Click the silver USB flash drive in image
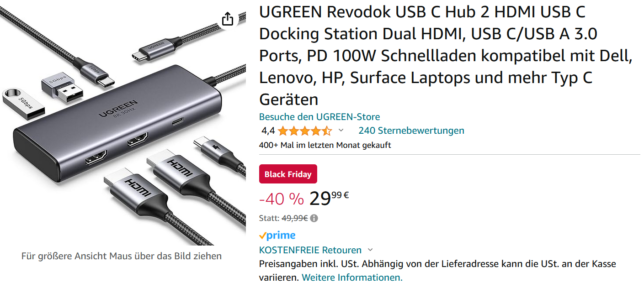644x288 pixels. [x=24, y=101]
